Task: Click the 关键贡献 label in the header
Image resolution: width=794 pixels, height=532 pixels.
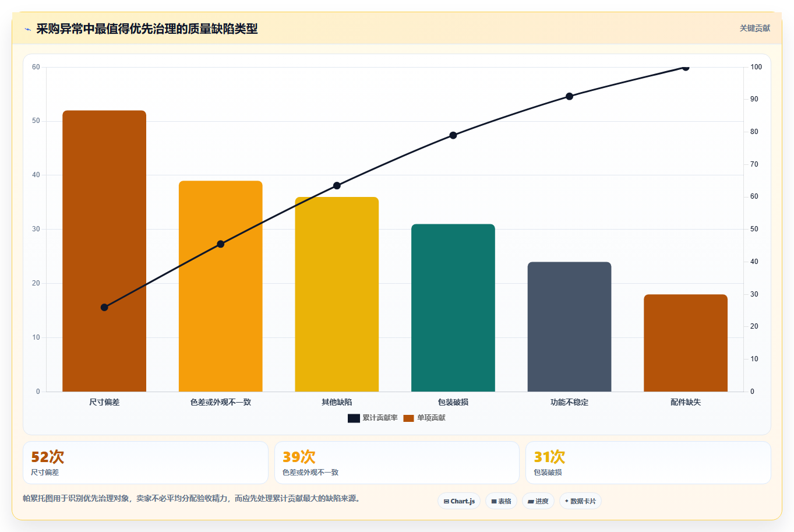Action: point(755,28)
